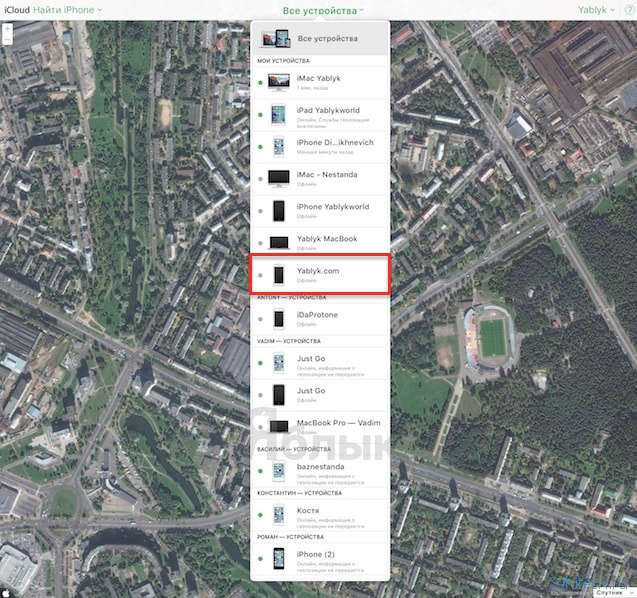The height and width of the screenshot is (598, 637).
Task: Open the Yablyk account menu
Action: click(596, 10)
